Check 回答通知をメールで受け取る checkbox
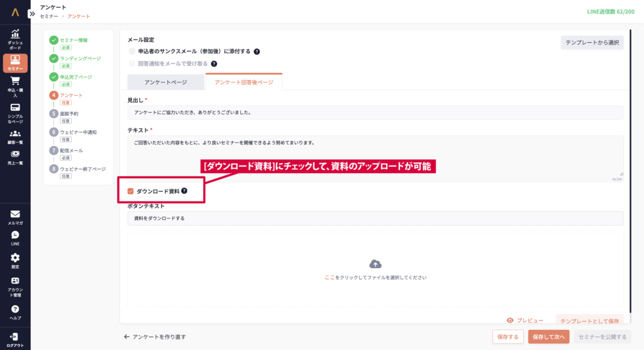This screenshot has width=644, height=350. 132,64
